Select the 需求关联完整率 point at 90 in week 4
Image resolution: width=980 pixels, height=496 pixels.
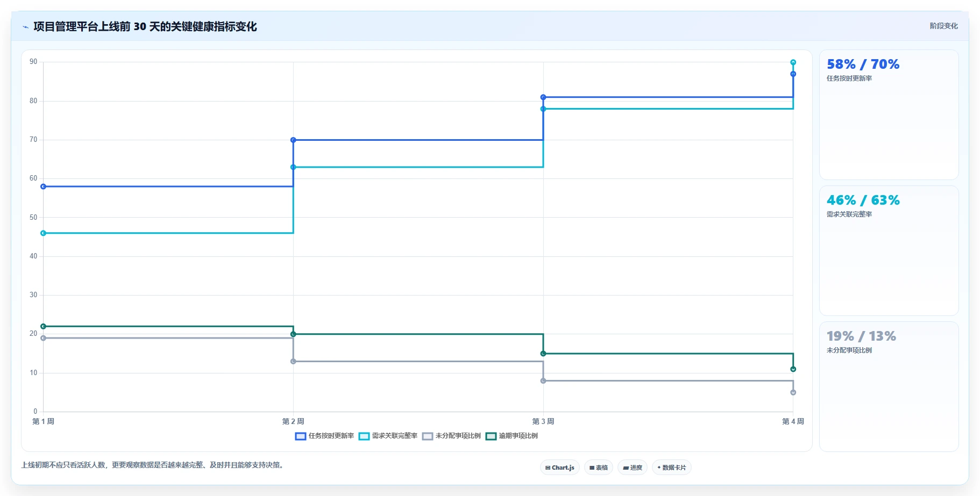point(793,62)
